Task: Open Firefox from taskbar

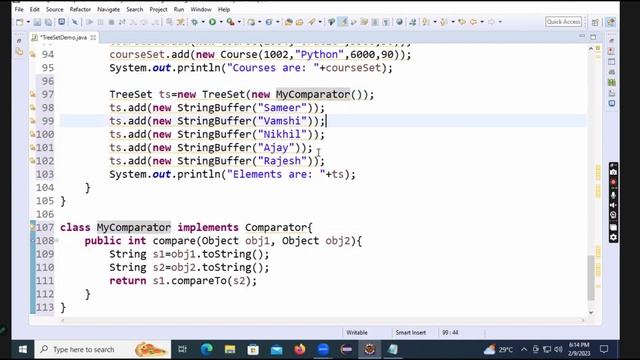Action: [x=300, y=349]
